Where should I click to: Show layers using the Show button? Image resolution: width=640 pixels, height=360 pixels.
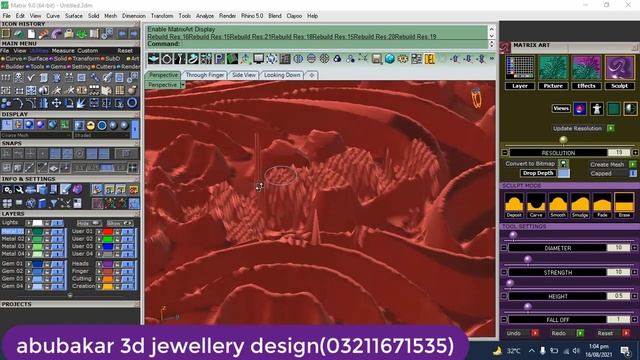pos(120,223)
